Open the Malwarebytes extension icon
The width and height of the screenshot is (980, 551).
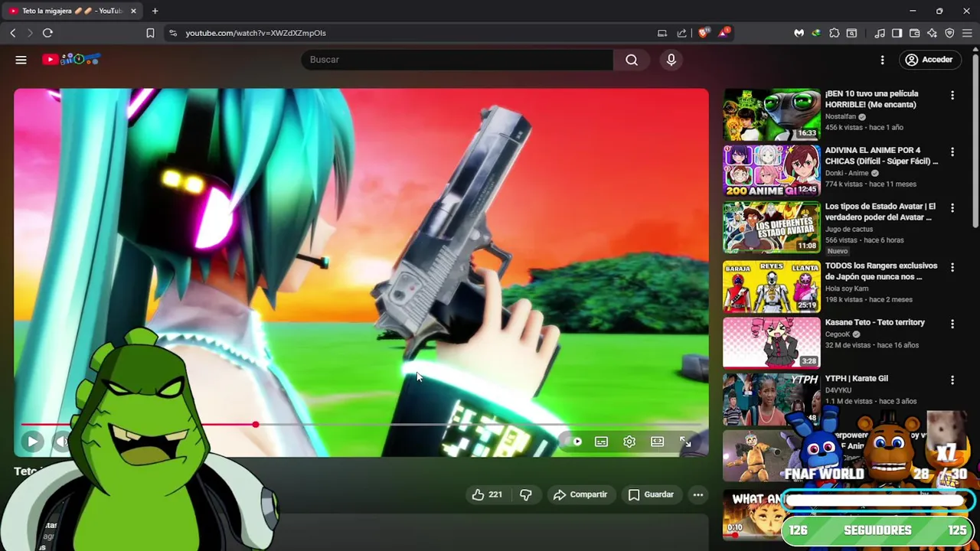pyautogui.click(x=799, y=33)
